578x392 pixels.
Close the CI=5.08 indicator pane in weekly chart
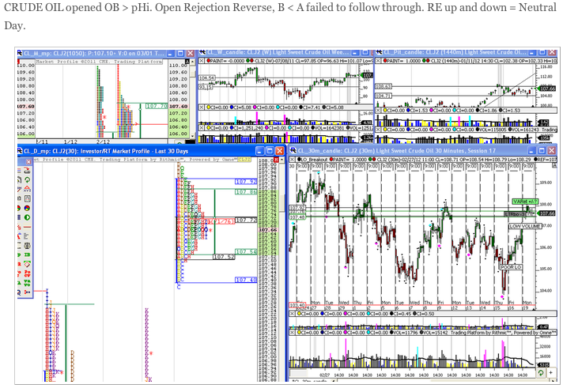click(202, 107)
